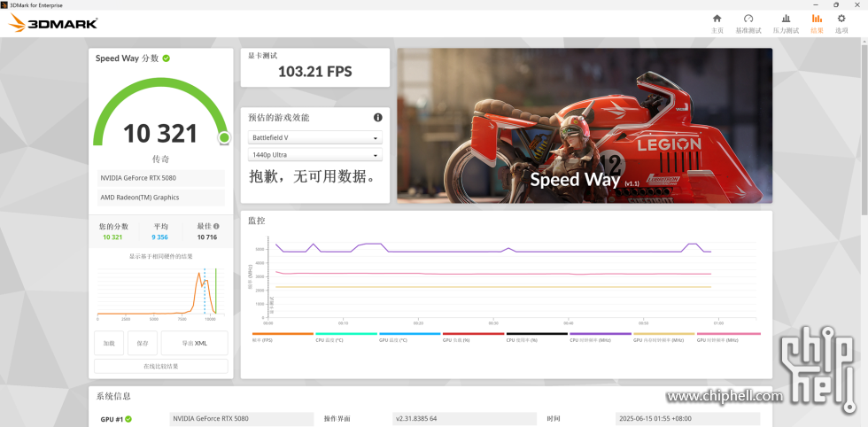Click the NVIDIA GeForce RTX 5080 row under score
Screen dimensions: 868x427
pos(161,178)
